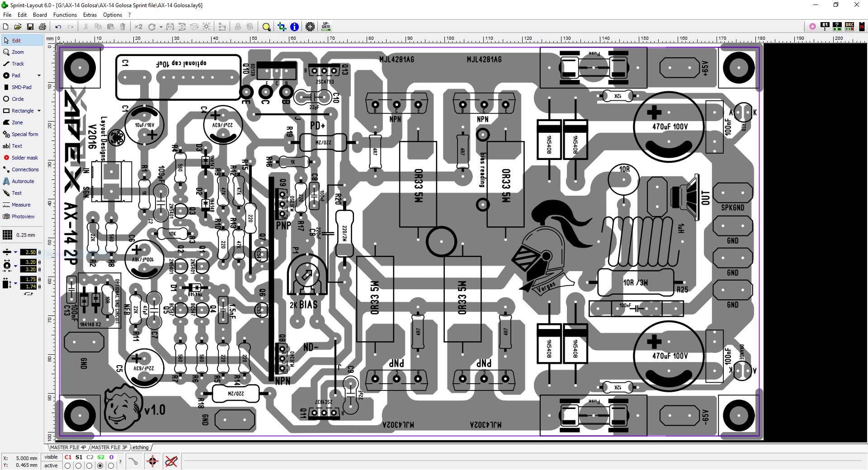Toggle visibility of layer C1
The height and width of the screenshot is (470, 868).
pos(68,457)
